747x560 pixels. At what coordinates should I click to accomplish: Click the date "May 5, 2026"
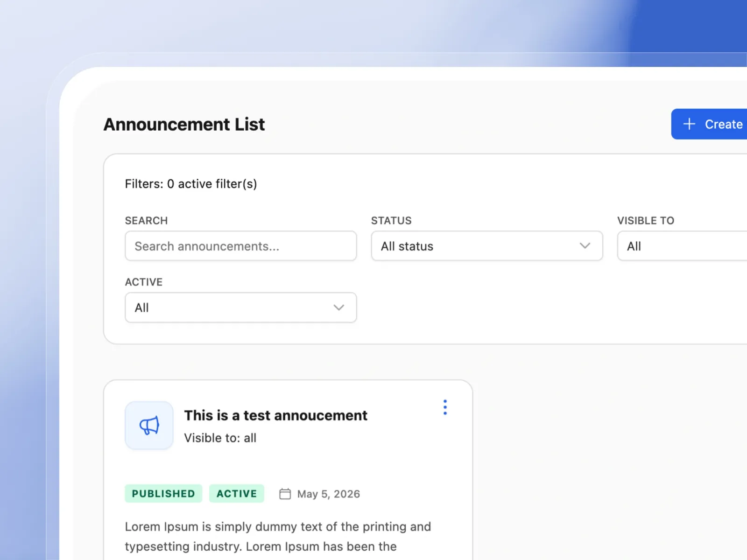pos(329,494)
